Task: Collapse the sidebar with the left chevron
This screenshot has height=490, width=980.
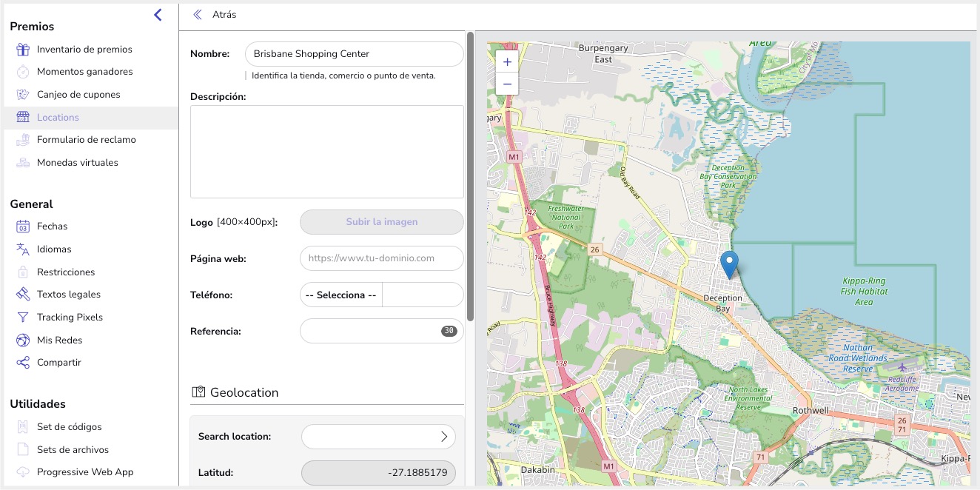Action: point(158,14)
